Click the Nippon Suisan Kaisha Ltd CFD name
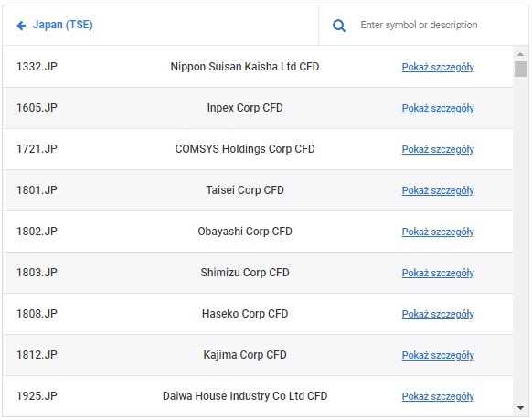 [245, 67]
